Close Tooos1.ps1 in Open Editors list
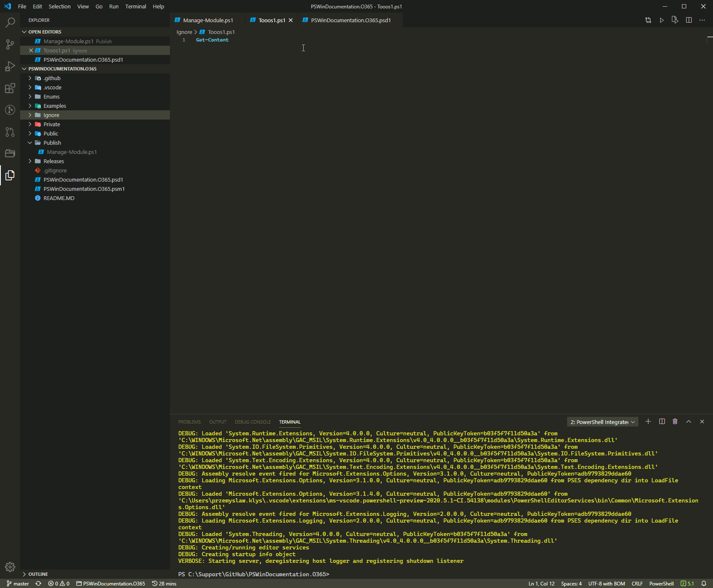Screen dimensions: 713x588 coord(31,50)
